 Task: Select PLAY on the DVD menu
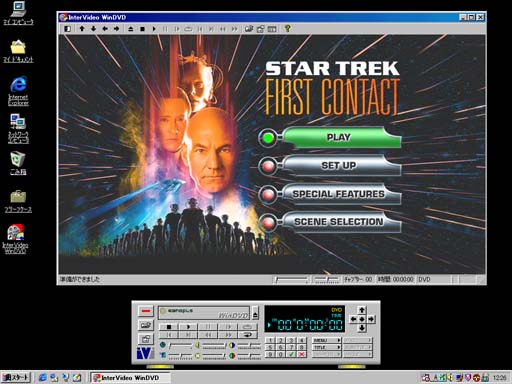pos(341,137)
